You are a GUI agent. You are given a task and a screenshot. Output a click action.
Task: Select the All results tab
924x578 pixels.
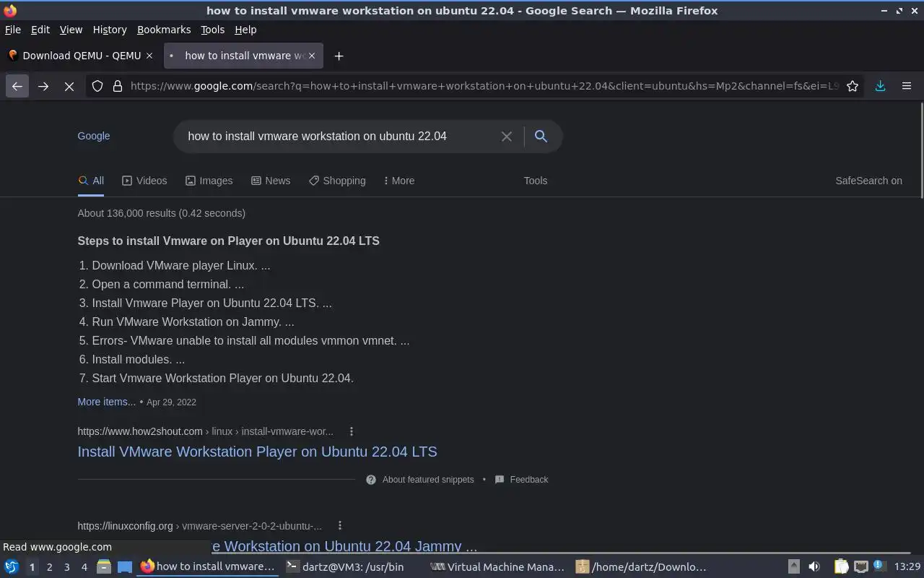tap(91, 181)
